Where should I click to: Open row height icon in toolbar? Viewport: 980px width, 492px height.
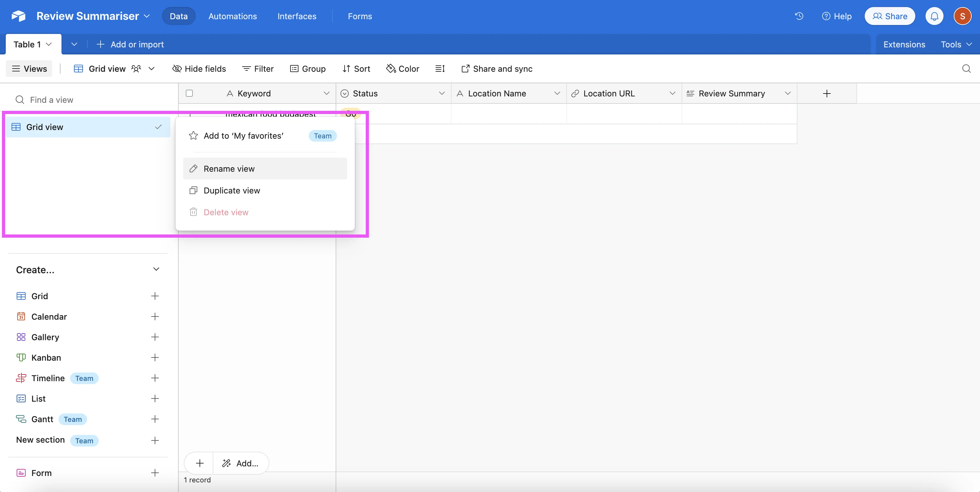point(440,69)
